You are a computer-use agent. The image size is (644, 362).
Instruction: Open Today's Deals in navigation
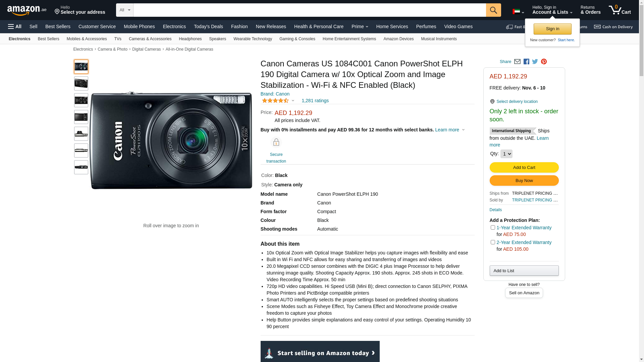point(208,26)
